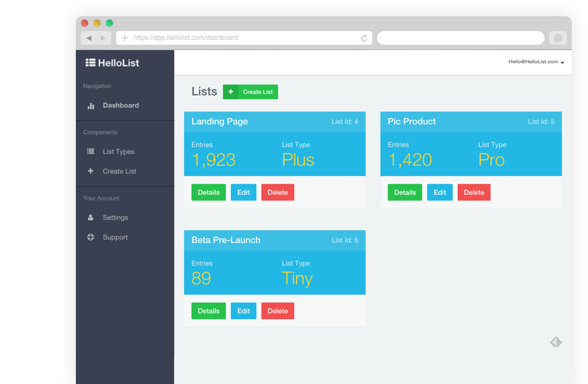Screen dimensions: 588x384
Task: Expand the Hello@HelloList.com account dropdown
Action: pos(537,62)
